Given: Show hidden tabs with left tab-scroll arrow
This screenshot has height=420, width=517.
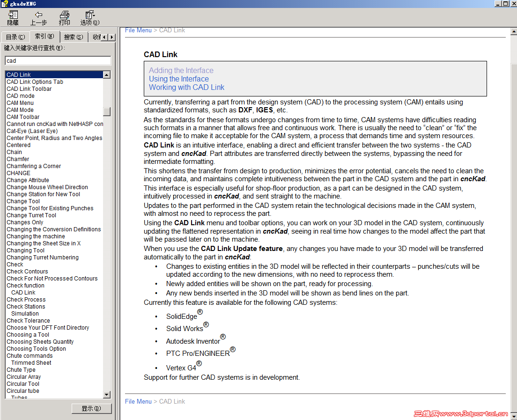Looking at the screenshot, I should click(x=104, y=37).
